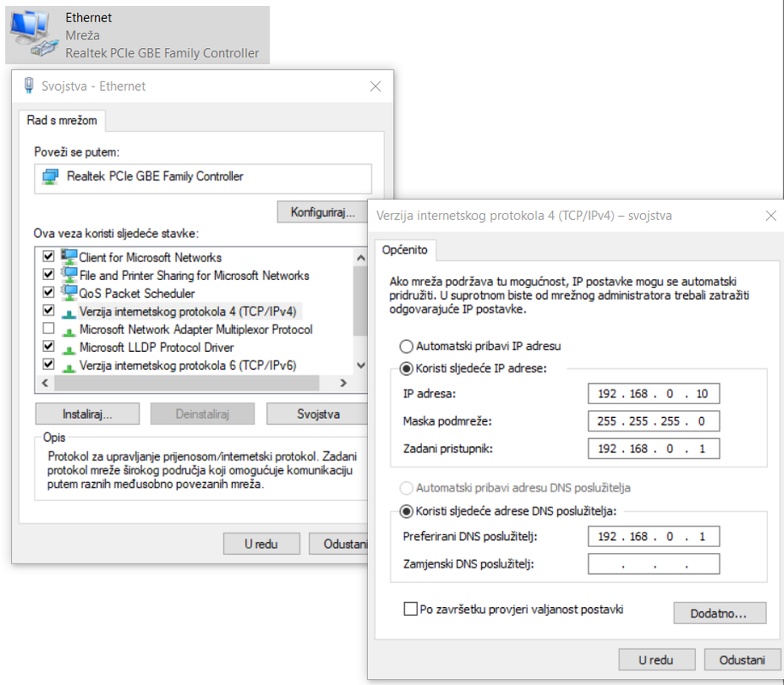Select Client for Microsoft Networks row text

pos(150,258)
